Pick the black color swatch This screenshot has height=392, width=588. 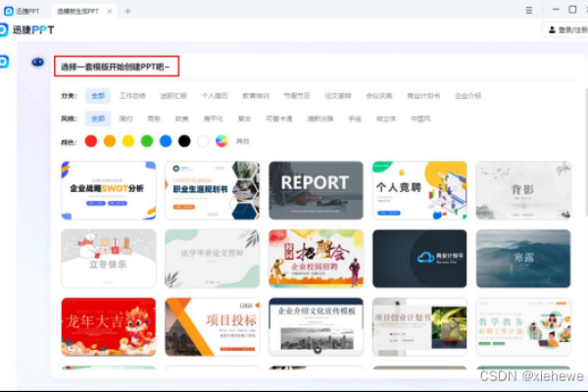click(x=184, y=141)
